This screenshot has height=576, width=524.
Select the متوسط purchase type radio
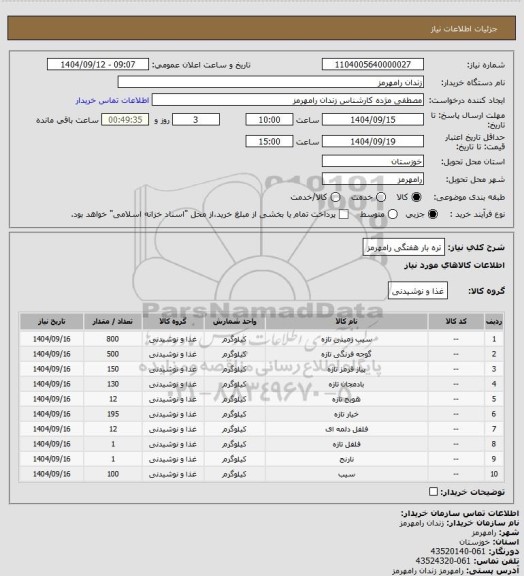tap(392, 214)
